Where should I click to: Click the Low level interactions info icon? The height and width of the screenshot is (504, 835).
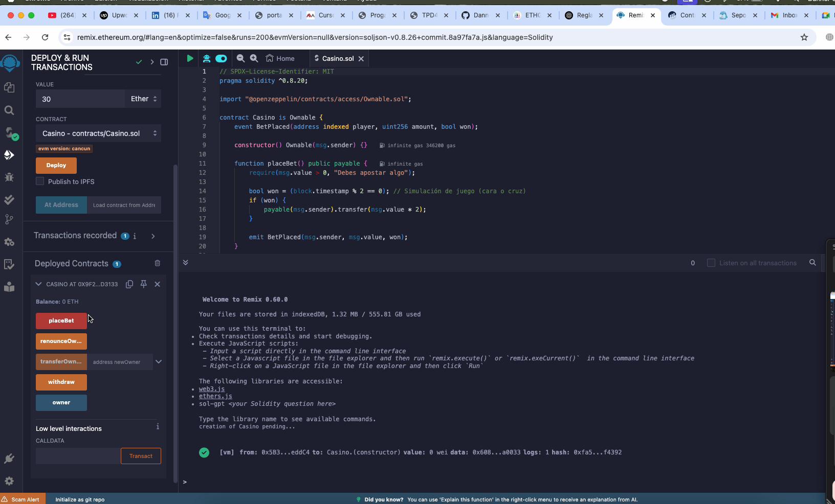pos(158,427)
